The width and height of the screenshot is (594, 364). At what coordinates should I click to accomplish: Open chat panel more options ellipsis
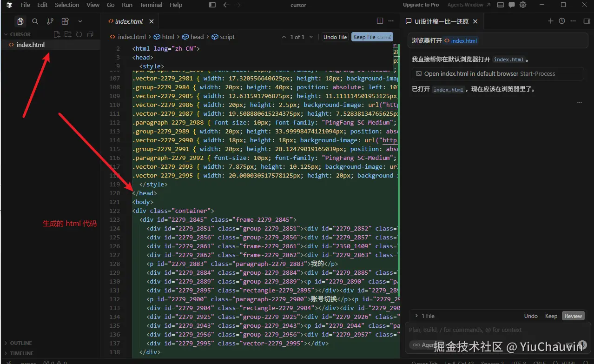[x=574, y=21]
